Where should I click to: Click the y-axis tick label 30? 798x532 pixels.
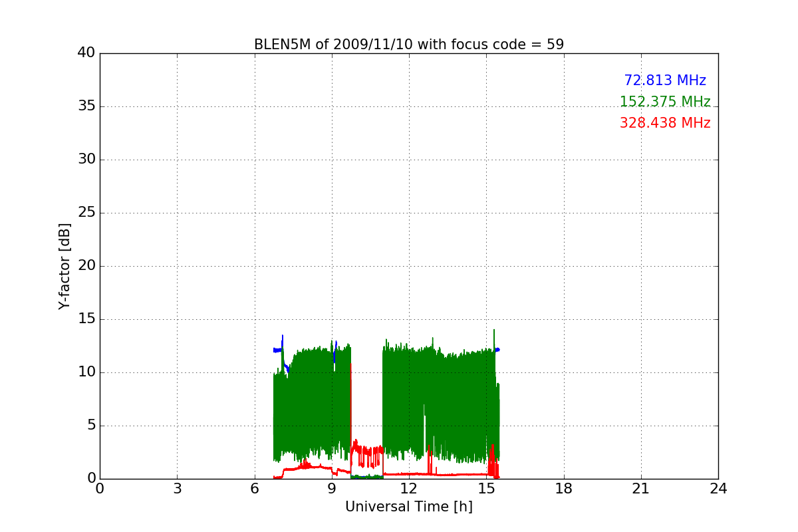tap(86, 160)
